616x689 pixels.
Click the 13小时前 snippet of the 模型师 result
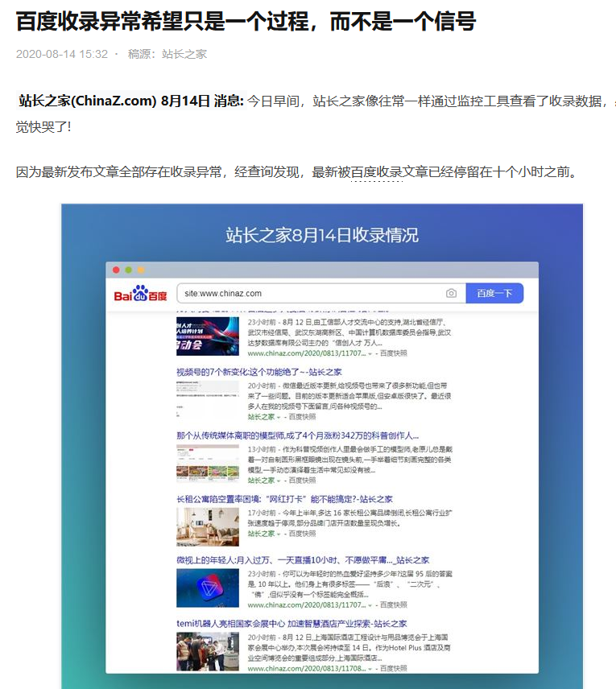pos(349,460)
